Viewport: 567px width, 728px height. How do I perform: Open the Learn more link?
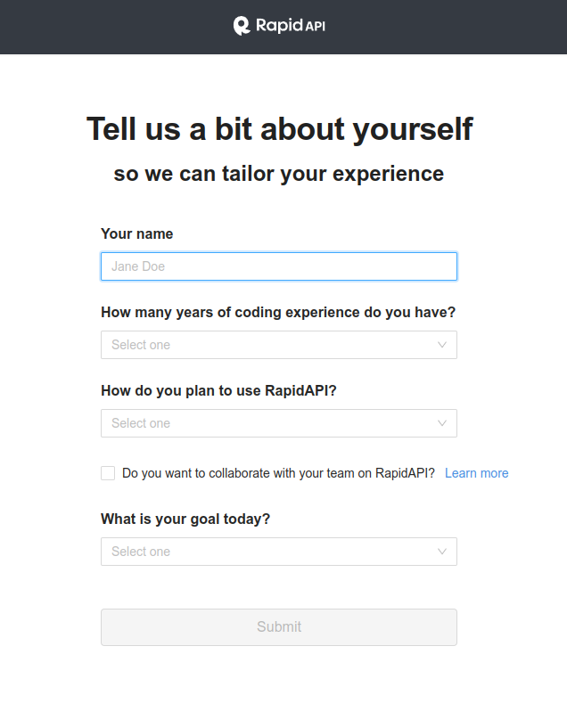click(477, 473)
